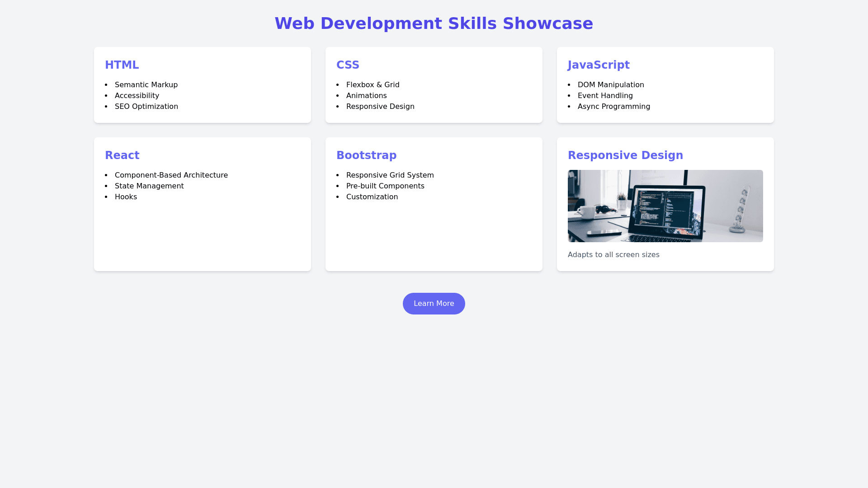
Task: Click the laptop code image thumbnail
Action: pos(665,206)
